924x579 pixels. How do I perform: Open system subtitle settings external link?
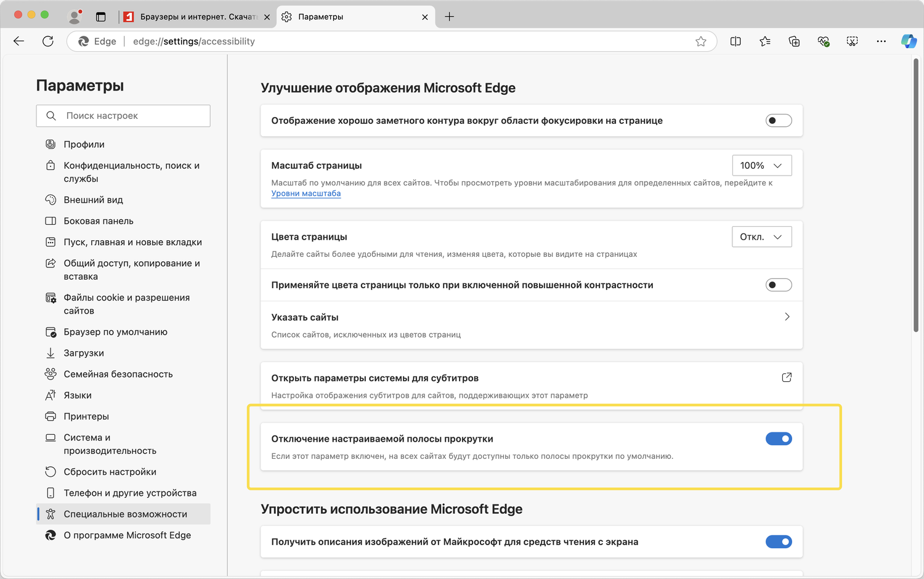(787, 378)
